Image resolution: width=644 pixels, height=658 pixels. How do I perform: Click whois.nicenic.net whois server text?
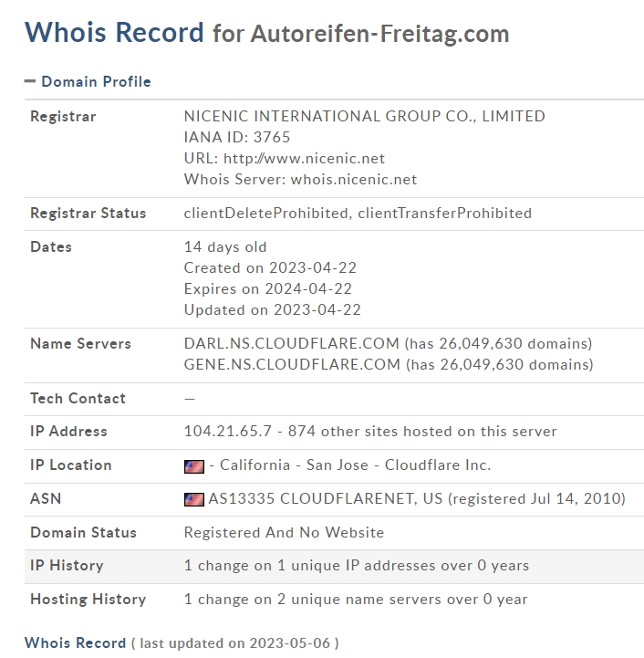click(x=354, y=179)
